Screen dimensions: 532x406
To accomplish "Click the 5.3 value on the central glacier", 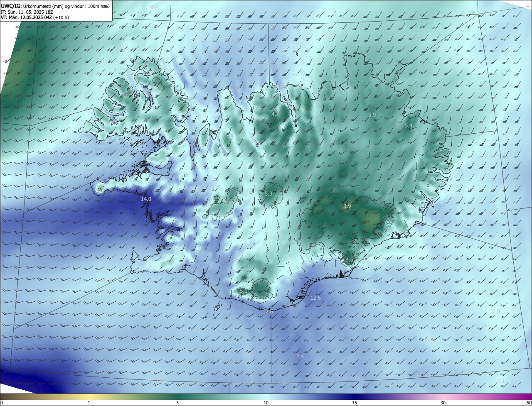I will point(268,194).
